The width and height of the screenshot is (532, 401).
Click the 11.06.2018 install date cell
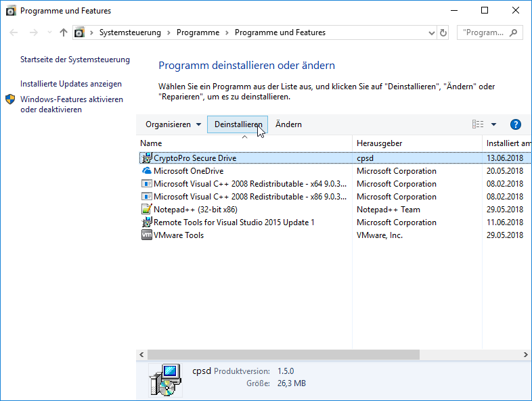(505, 222)
